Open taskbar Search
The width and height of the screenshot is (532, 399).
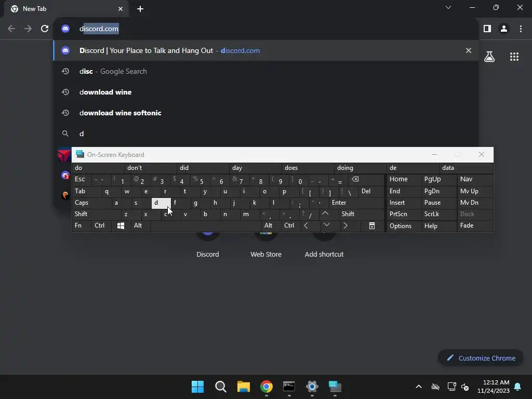220,387
